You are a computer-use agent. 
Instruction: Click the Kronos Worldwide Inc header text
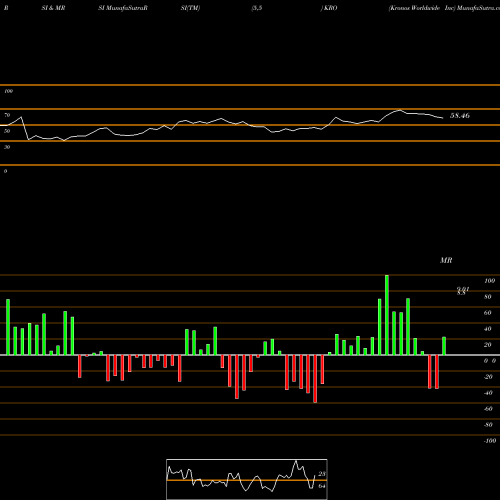[x=422, y=8]
